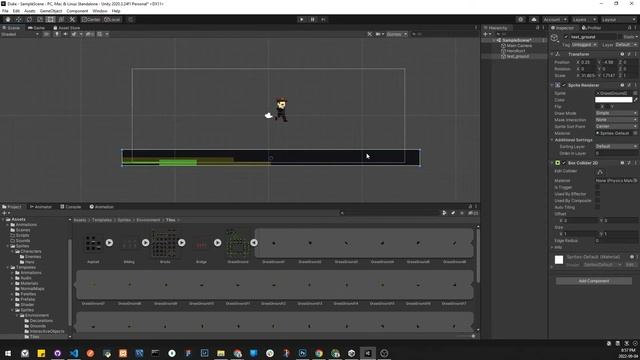Open the Window menu
Viewport: 640px width, 360px height.
100,11
